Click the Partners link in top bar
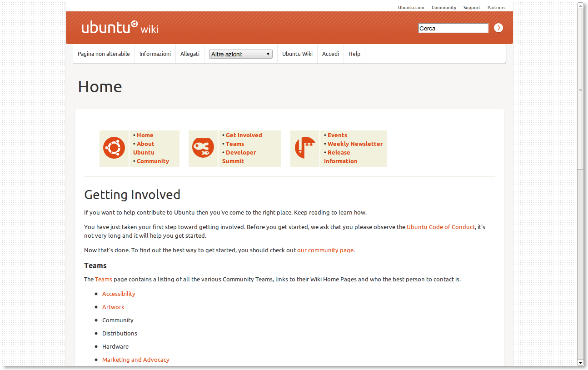 [496, 7]
